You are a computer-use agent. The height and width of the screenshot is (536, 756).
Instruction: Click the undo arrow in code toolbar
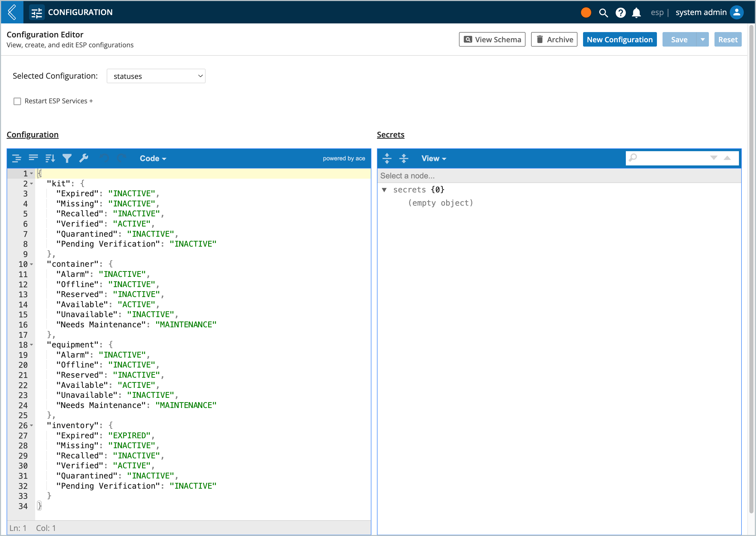pyautogui.click(x=104, y=158)
